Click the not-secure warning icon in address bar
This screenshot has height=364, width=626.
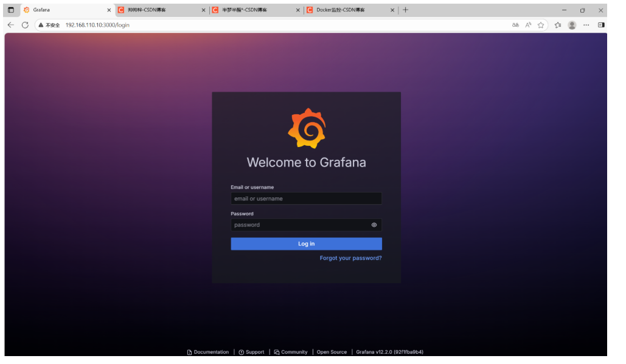[x=41, y=25]
